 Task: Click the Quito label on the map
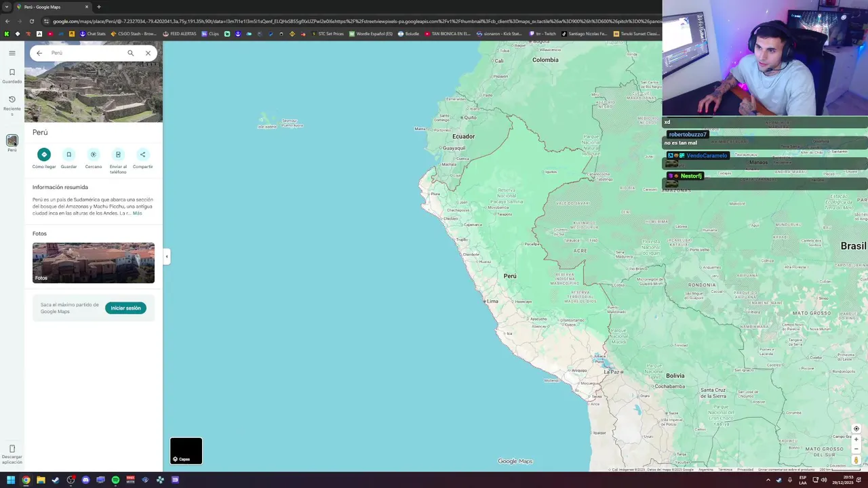469,117
